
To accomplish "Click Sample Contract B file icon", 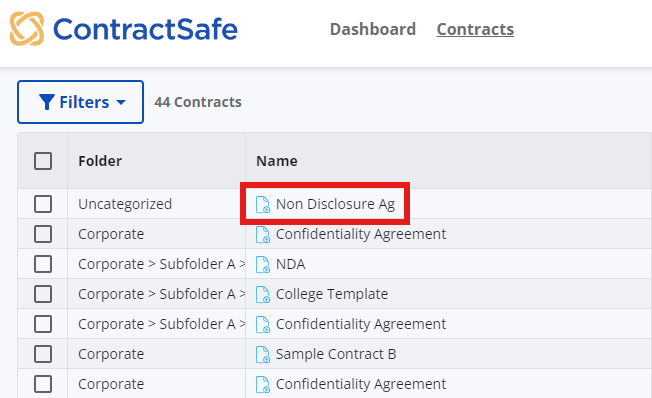I will pos(262,354).
